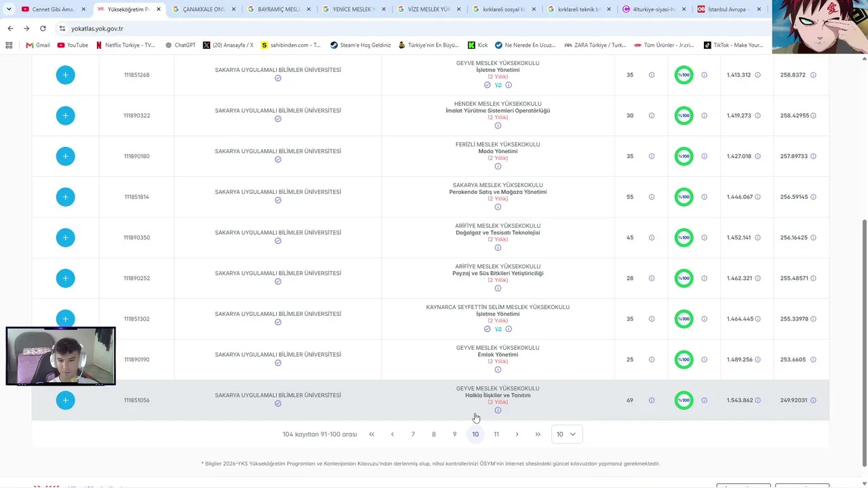The width and height of the screenshot is (868, 488).
Task: Open the site information icon in the address bar
Action: click(x=62, y=28)
